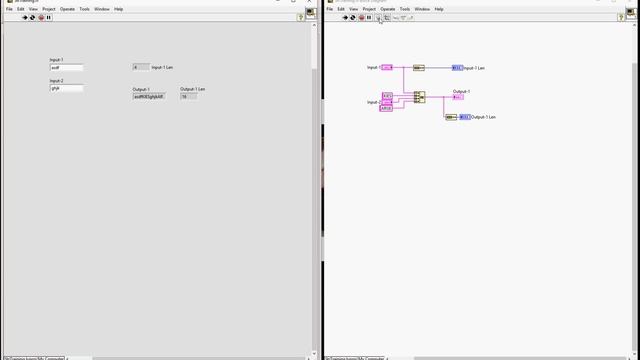Viewport: 640px width, 360px height.
Task: Click 'Output 1 Len' label on front panel
Action: click(x=193, y=89)
